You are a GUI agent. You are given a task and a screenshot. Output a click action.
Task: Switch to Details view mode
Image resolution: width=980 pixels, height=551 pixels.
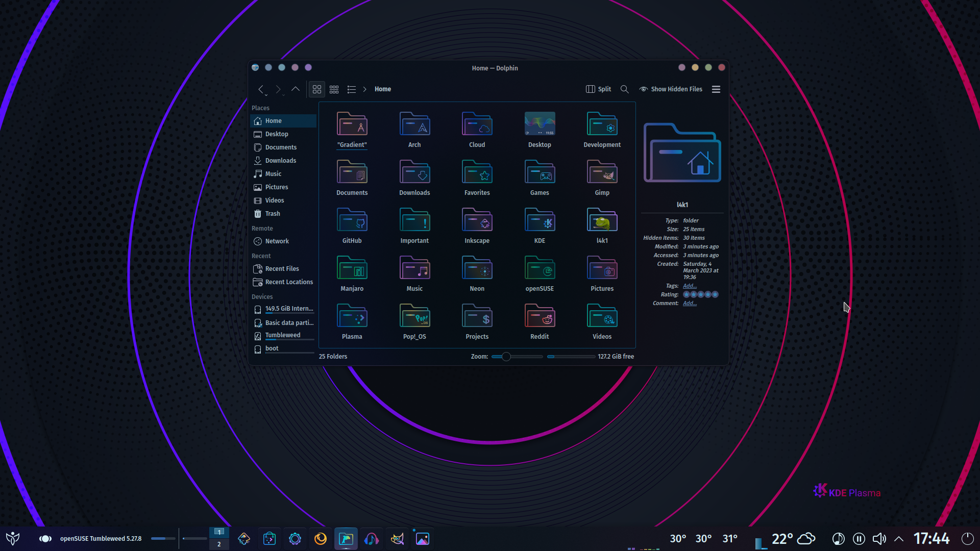(352, 89)
